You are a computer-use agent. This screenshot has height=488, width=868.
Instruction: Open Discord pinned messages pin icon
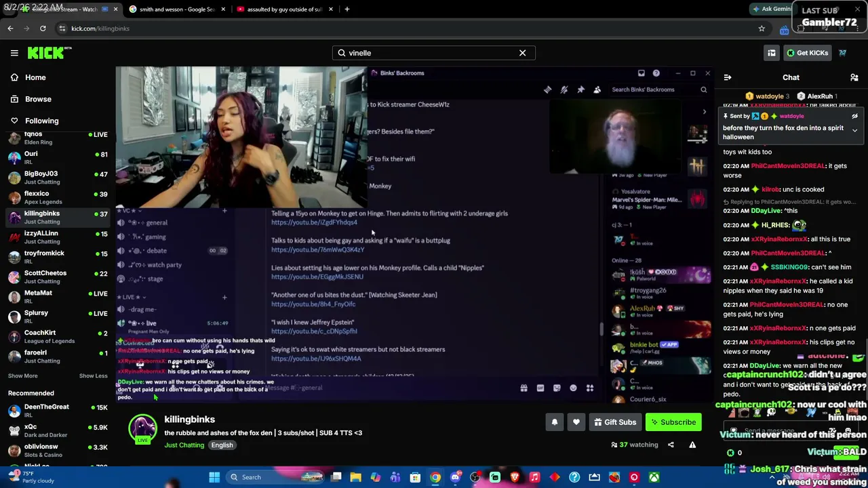[x=580, y=89]
